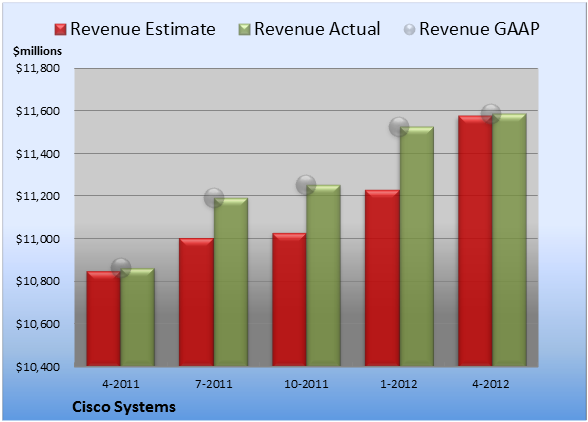Select the green actual bar for 4-2011
The image size is (588, 422).
[138, 317]
